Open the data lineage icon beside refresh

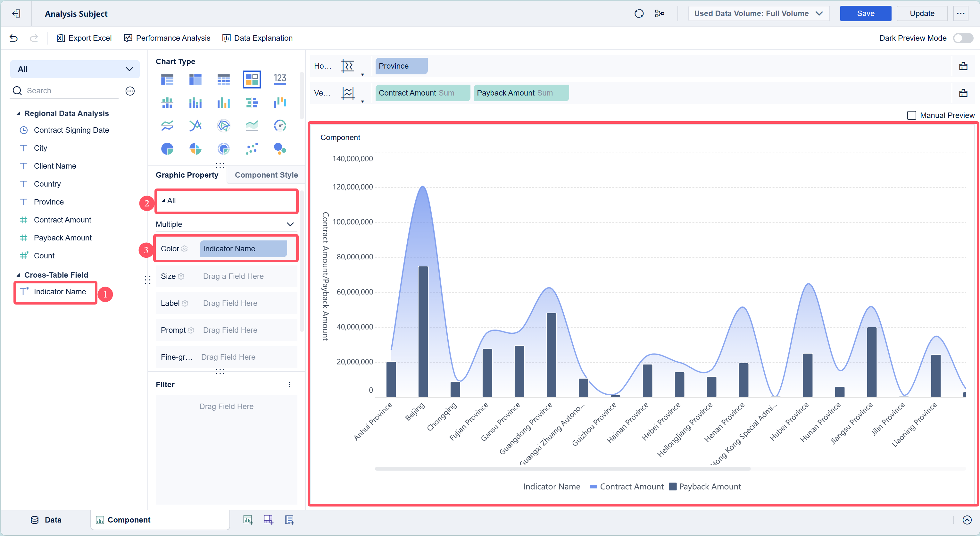pos(660,14)
